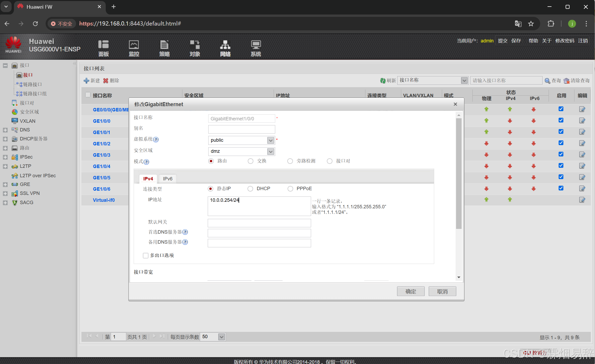Viewport: 595px width, 364px height.
Task: Click the 刷新 refresh icon
Action: tap(383, 81)
